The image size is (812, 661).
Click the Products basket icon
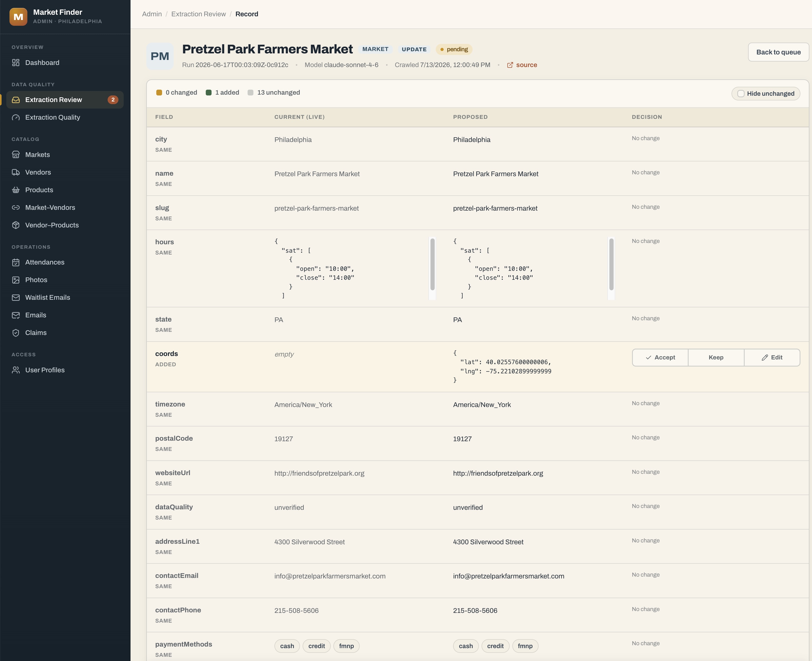[x=16, y=190]
